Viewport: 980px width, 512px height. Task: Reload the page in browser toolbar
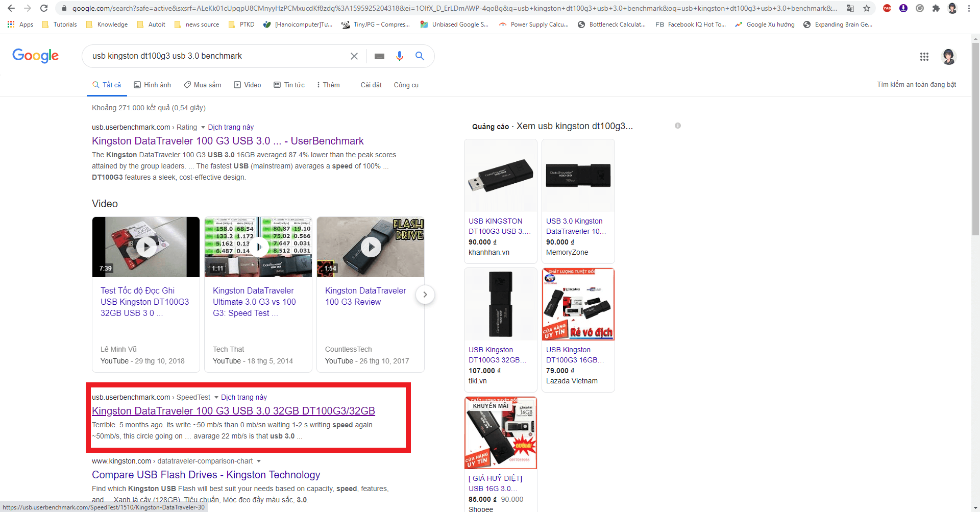[x=44, y=8]
